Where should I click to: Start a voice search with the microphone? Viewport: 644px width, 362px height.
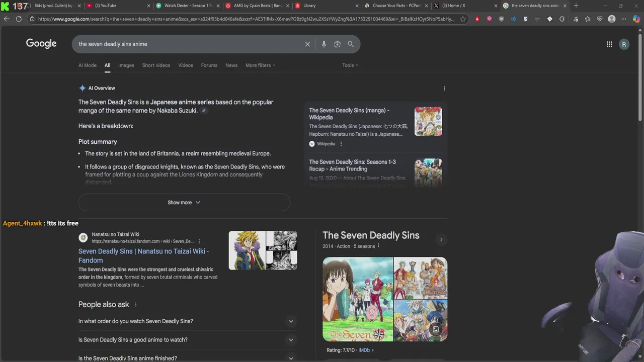tap(324, 44)
